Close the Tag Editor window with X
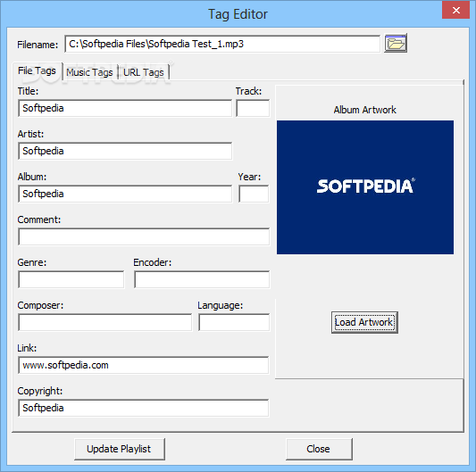476x472 pixels. tap(456, 11)
